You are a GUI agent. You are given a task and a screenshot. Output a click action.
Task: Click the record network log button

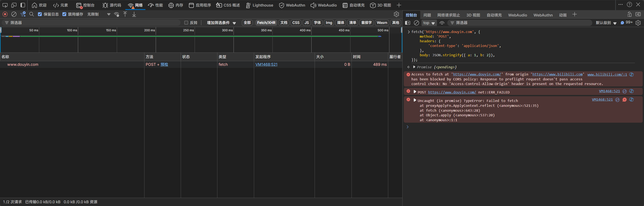click(x=5, y=14)
